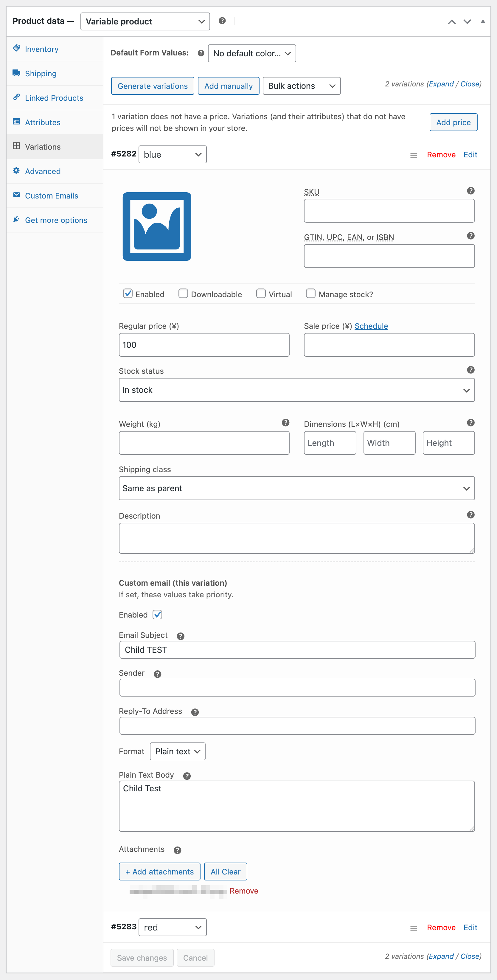Viewport: 497px width, 980px height.
Task: Click the help icon for Stock status
Action: (470, 370)
